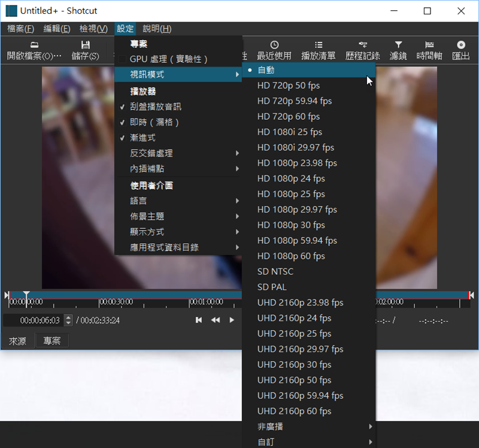Viewport: 479px width, 448px height.
Task: Click the current timecode input field
Action: point(33,320)
